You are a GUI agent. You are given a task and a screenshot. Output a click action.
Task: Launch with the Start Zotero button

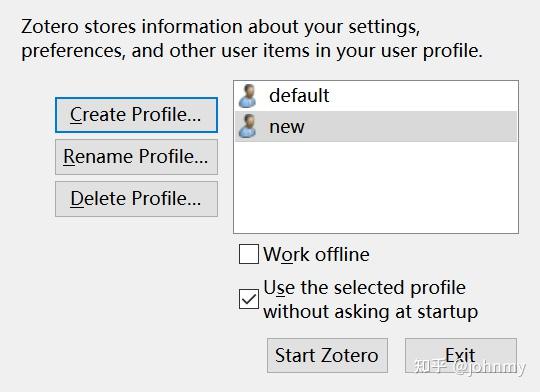pyautogui.click(x=327, y=355)
